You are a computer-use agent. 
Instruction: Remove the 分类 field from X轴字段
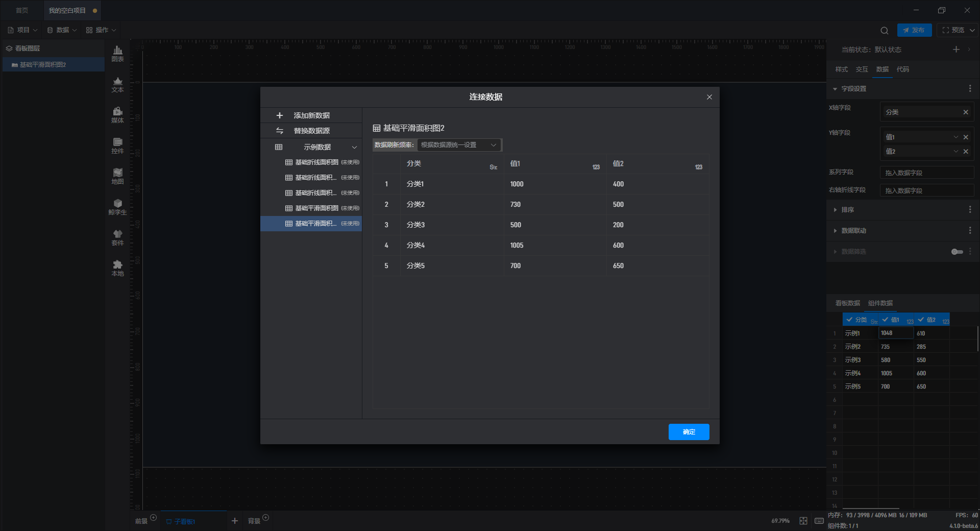(x=966, y=112)
